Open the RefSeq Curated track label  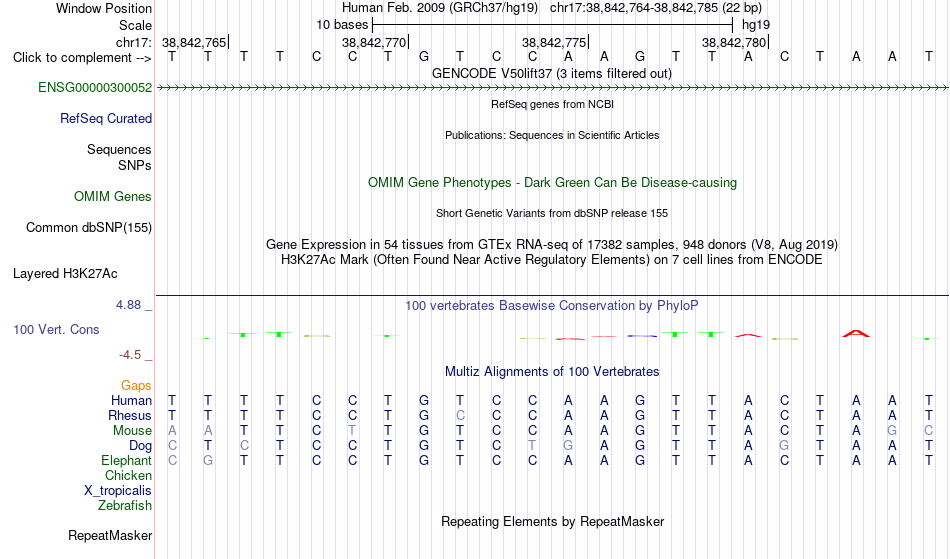(x=106, y=119)
